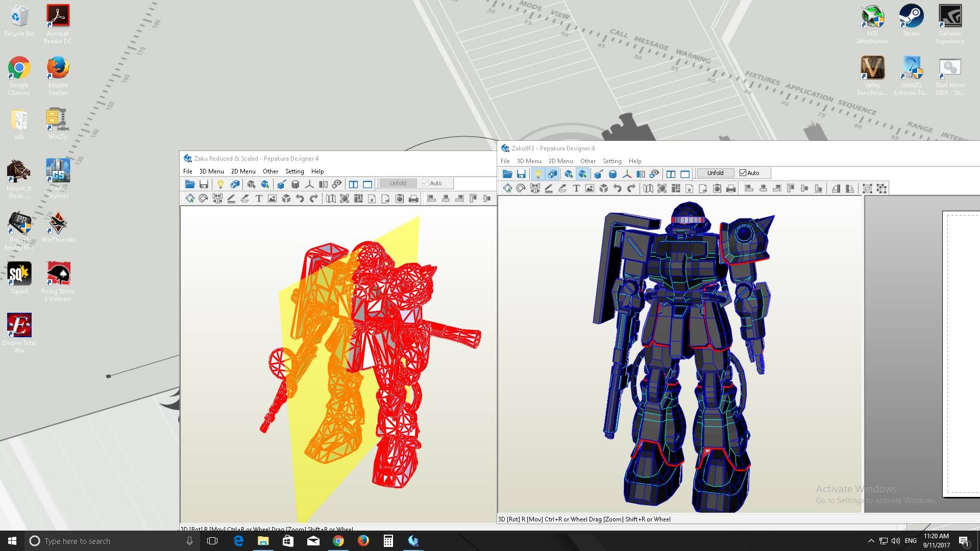
Task: Click align left icon in ZakuIIF2
Action: click(x=749, y=188)
